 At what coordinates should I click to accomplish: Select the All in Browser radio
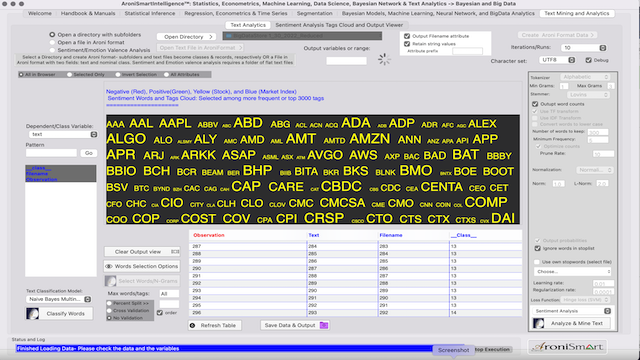tap(21, 75)
